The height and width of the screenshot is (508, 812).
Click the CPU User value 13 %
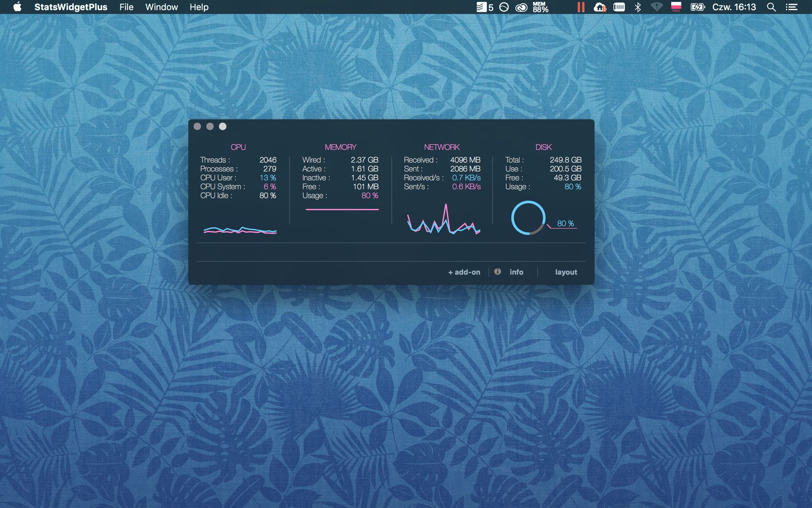(268, 178)
